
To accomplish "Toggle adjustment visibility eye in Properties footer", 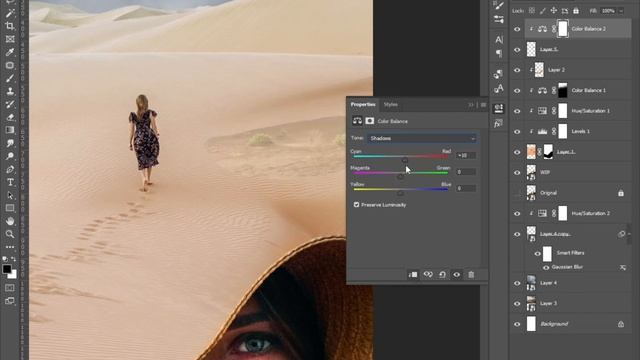I will pyautogui.click(x=457, y=275).
